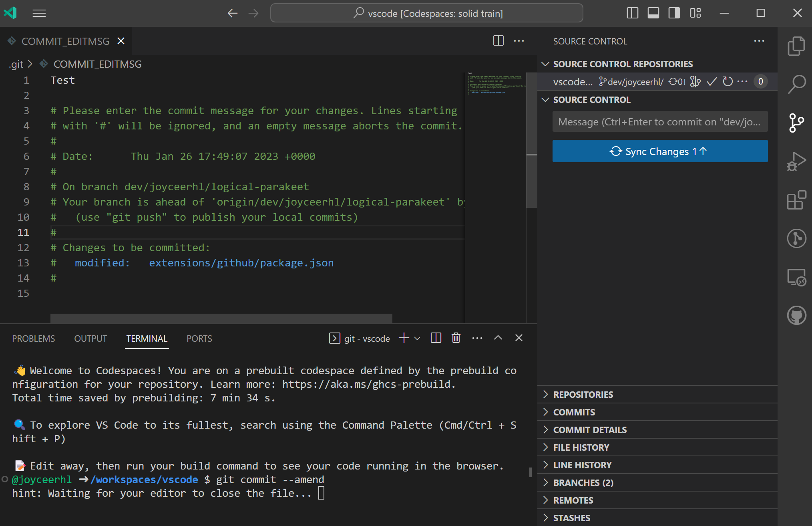Open the GitHub view in the activity bar
Screen dimensions: 812x526
[796, 315]
